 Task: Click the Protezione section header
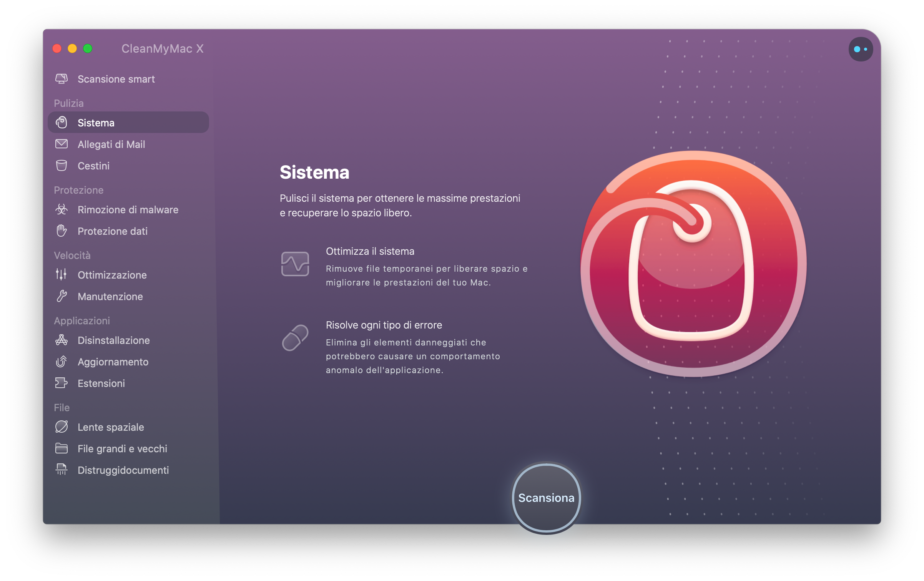pyautogui.click(x=79, y=190)
